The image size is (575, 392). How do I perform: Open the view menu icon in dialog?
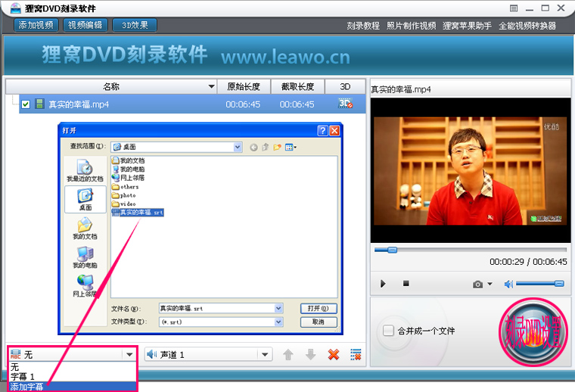(291, 148)
